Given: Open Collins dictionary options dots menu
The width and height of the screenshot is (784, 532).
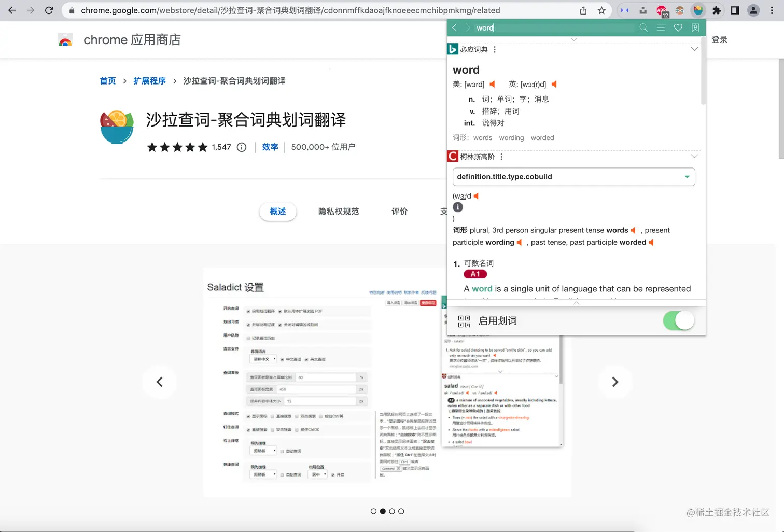Looking at the screenshot, I should [501, 157].
